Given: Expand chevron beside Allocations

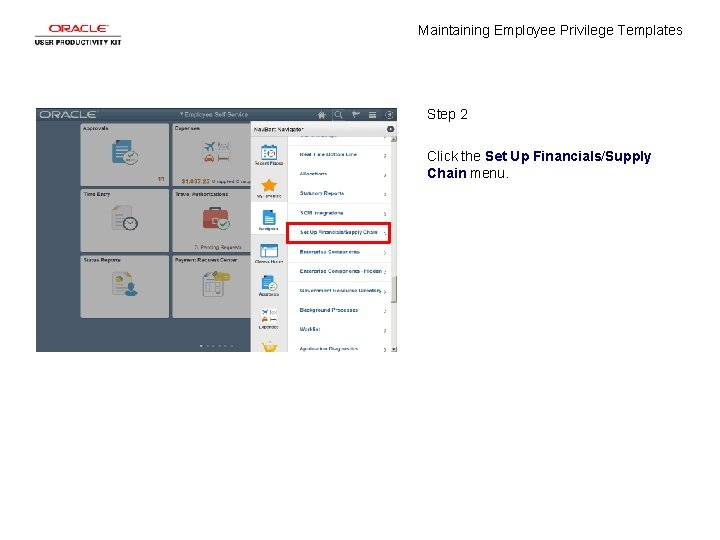Looking at the screenshot, I should click(x=385, y=175).
